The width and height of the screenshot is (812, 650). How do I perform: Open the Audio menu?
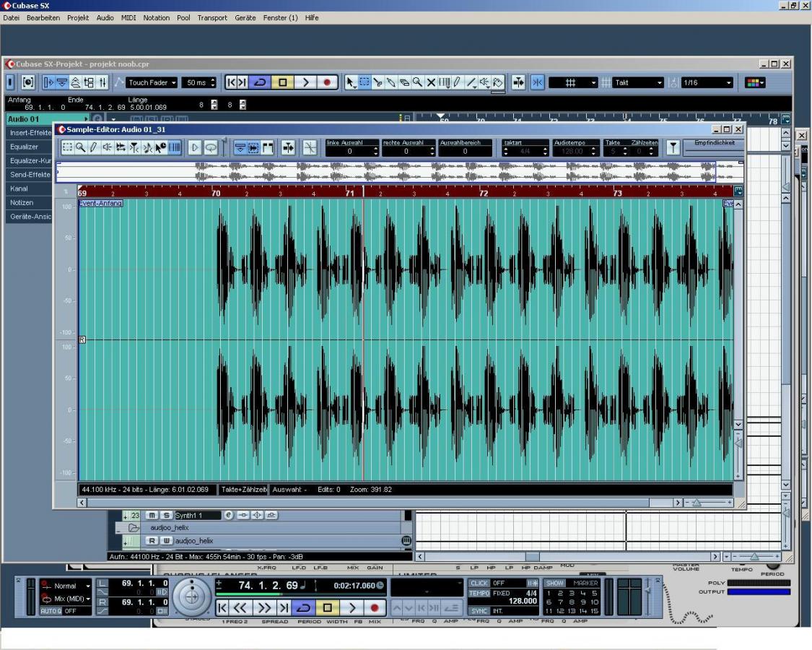(105, 17)
